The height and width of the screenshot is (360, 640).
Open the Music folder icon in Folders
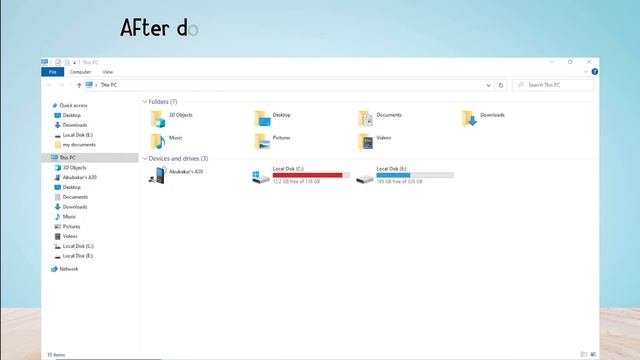(158, 142)
